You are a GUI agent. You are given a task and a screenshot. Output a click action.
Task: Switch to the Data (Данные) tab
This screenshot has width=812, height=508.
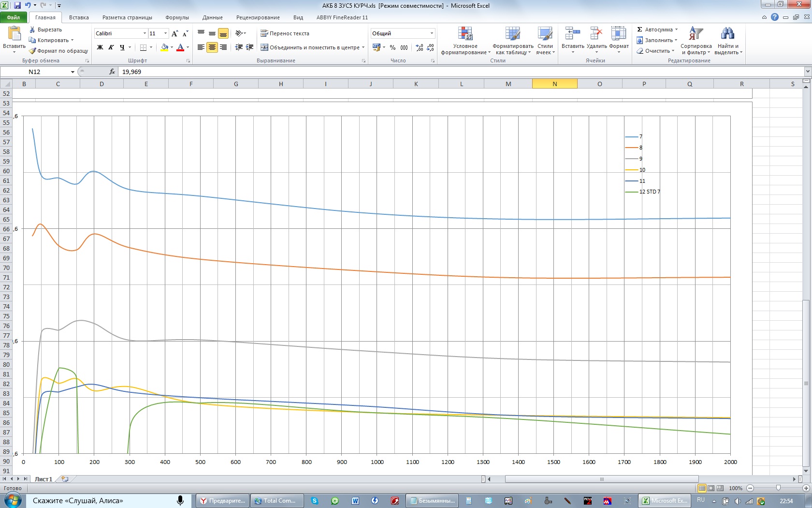click(x=213, y=17)
